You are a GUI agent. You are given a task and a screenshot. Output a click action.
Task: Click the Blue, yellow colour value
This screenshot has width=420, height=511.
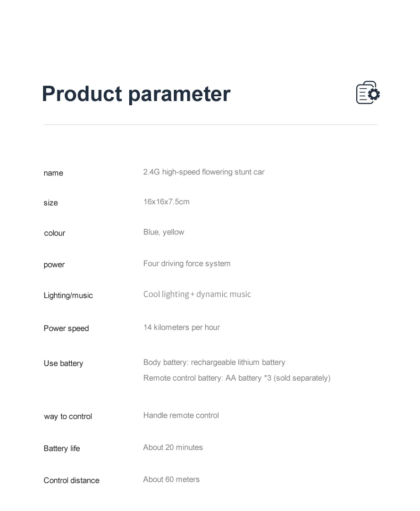164,232
